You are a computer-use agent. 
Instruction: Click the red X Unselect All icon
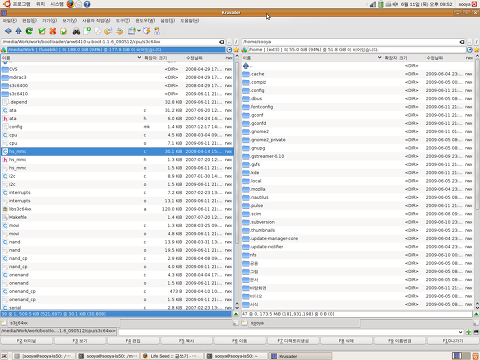click(x=53, y=31)
